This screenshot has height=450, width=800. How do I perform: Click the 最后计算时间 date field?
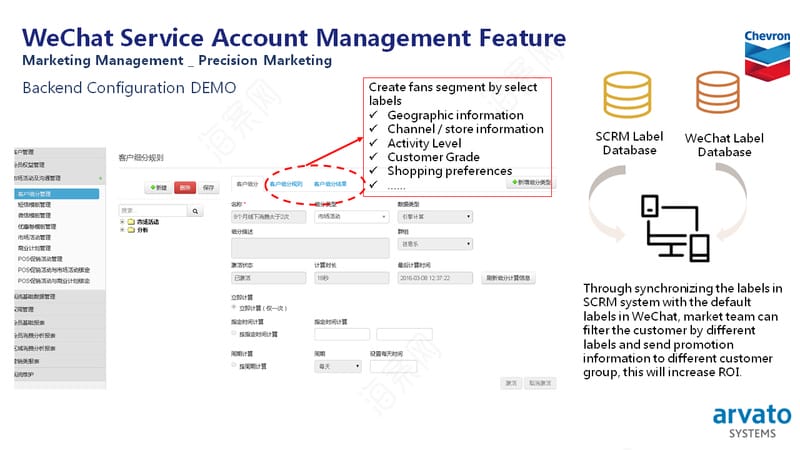click(x=435, y=278)
